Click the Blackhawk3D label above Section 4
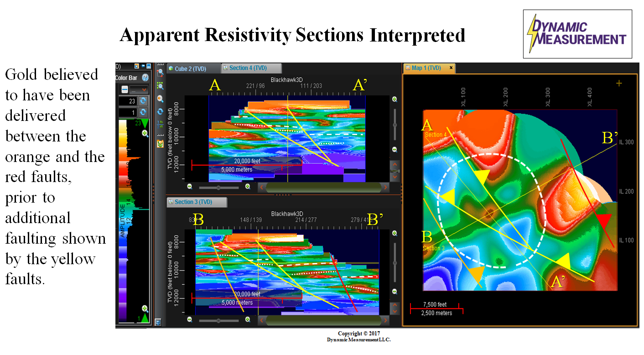The image size is (644, 355). pyautogui.click(x=287, y=80)
